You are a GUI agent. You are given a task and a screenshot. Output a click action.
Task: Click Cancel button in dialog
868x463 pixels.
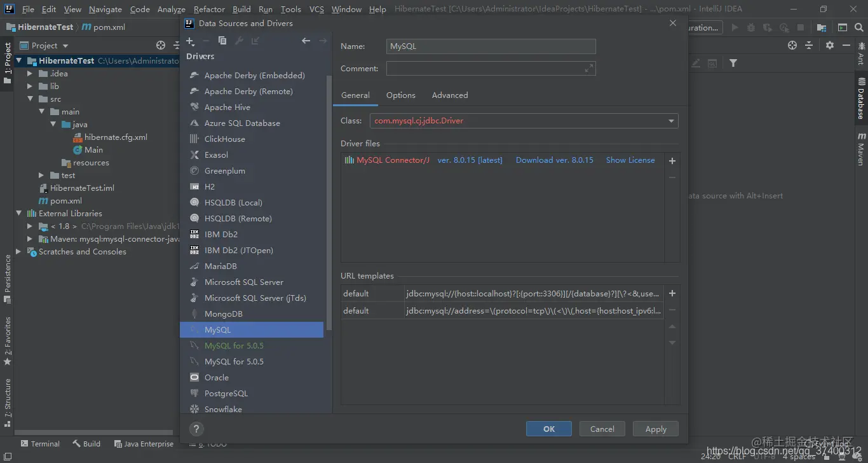[602, 429]
